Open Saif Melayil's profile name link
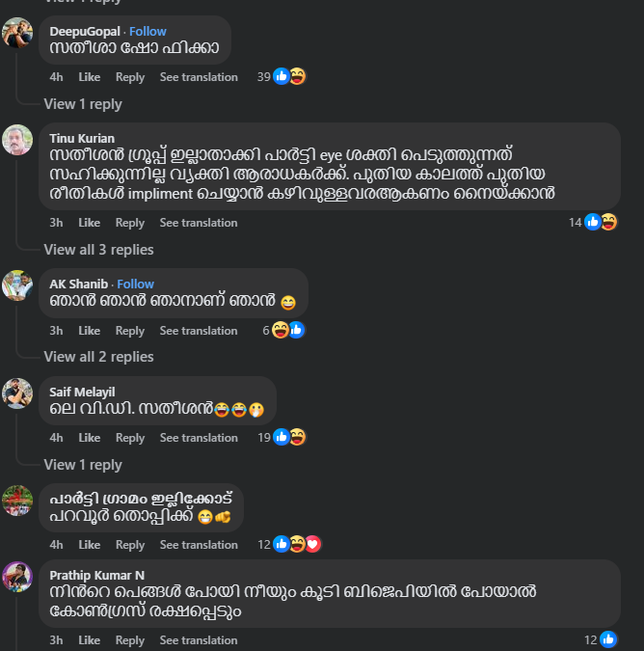Image resolution: width=644 pixels, height=651 pixels. tap(82, 392)
